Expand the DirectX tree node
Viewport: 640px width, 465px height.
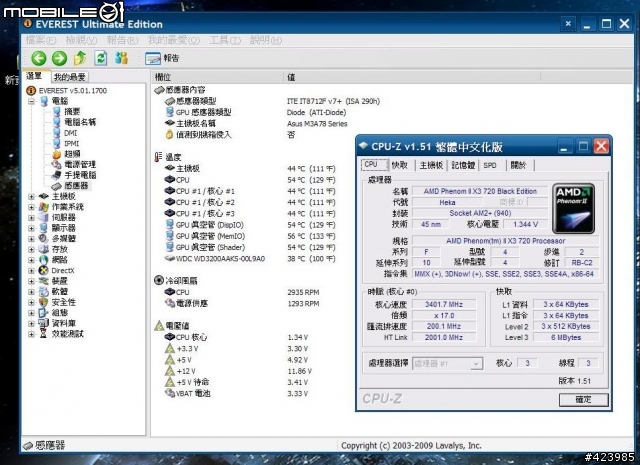pos(31,271)
